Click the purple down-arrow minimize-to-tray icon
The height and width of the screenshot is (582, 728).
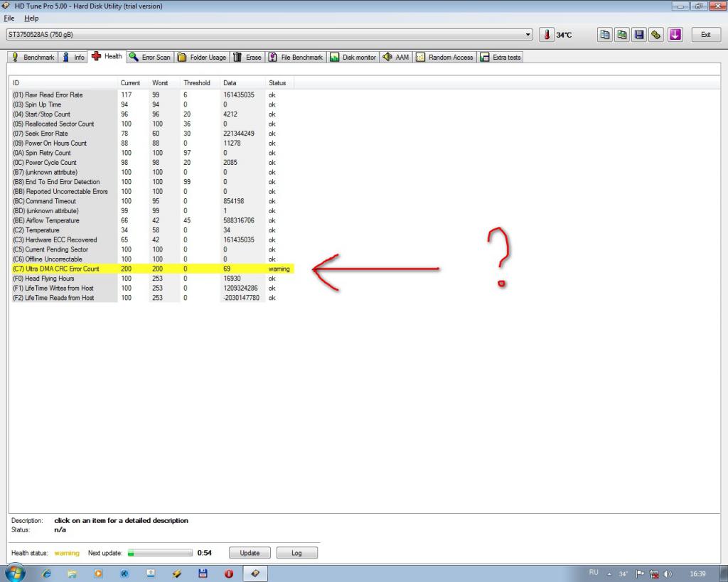click(675, 35)
